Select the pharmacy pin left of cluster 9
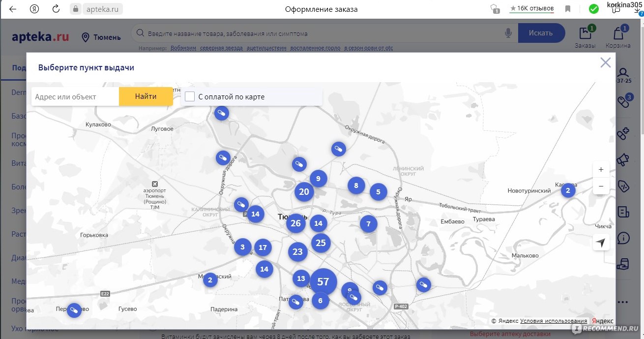Screen dimensions: 644x339 tap(299, 164)
